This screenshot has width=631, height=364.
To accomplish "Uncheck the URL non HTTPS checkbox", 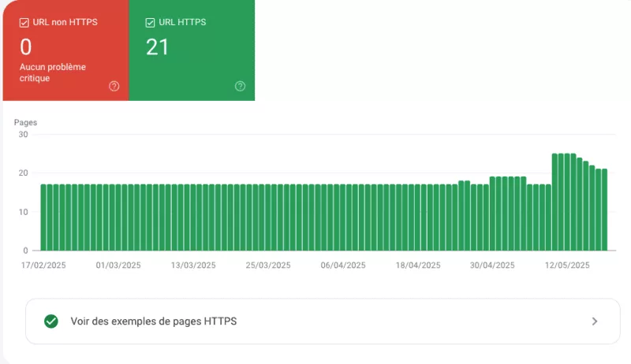I will [24, 23].
